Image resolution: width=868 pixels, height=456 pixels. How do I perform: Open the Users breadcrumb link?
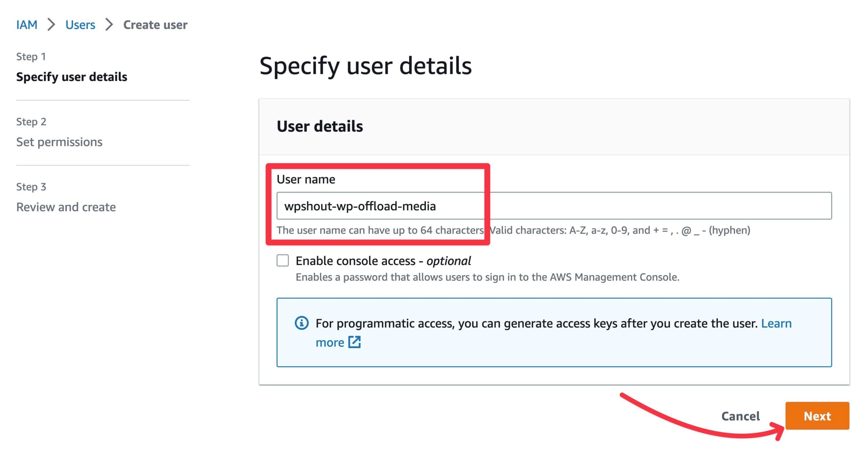pyautogui.click(x=80, y=24)
